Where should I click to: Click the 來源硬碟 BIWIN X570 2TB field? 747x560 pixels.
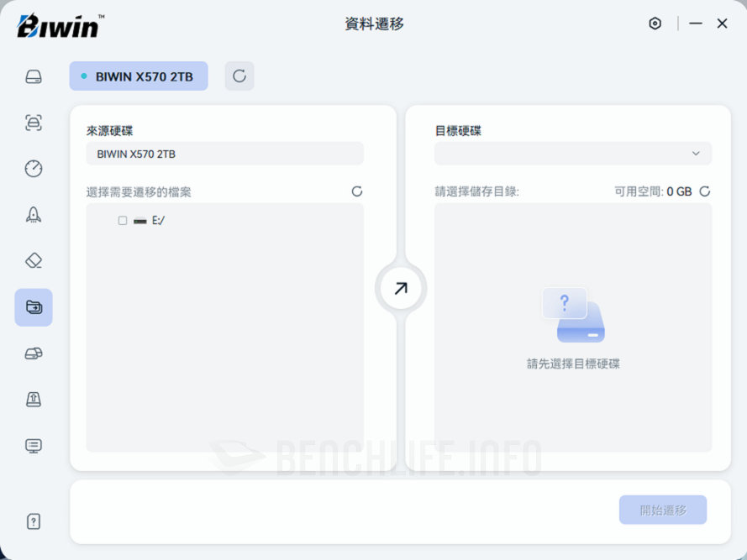click(x=224, y=154)
